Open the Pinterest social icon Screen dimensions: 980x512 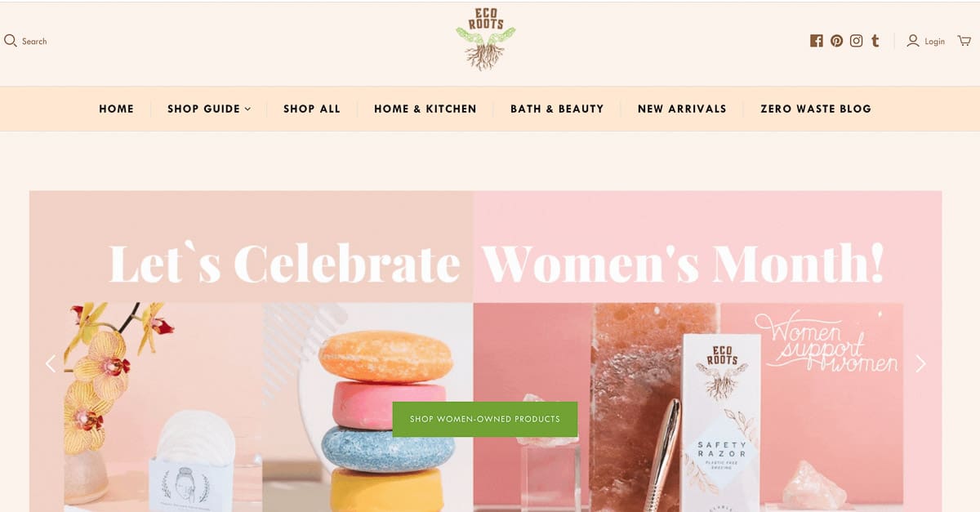(836, 41)
